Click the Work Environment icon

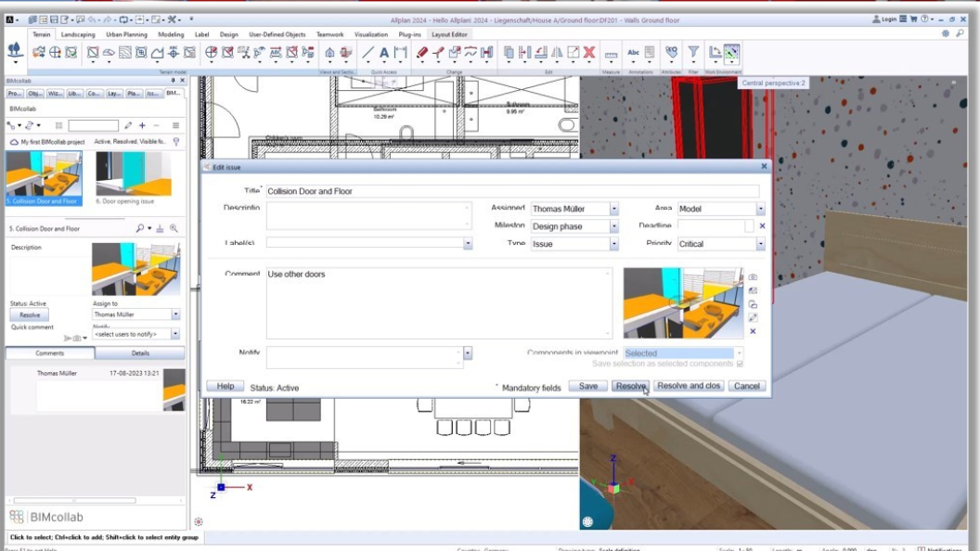point(730,53)
